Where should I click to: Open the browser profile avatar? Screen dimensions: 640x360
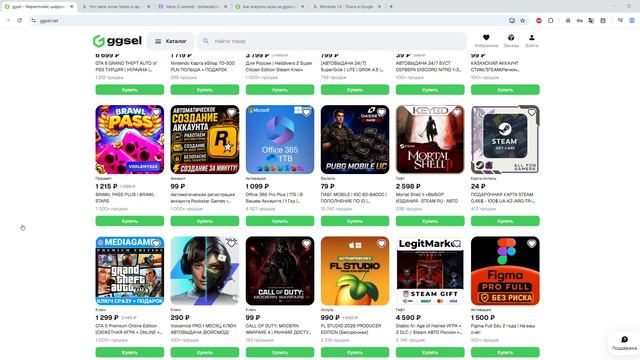click(632, 20)
